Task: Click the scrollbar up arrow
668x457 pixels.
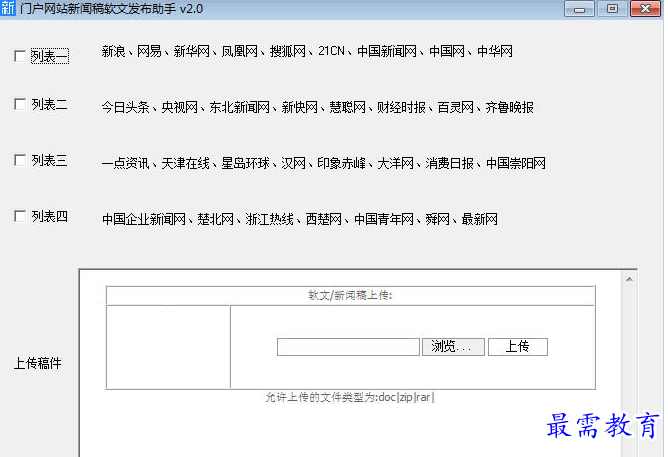Action: (629, 279)
